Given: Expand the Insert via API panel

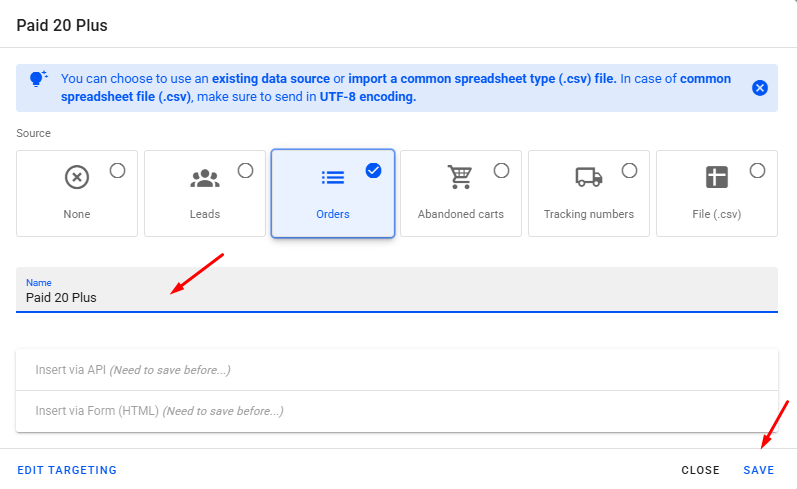Looking at the screenshot, I should (396, 370).
